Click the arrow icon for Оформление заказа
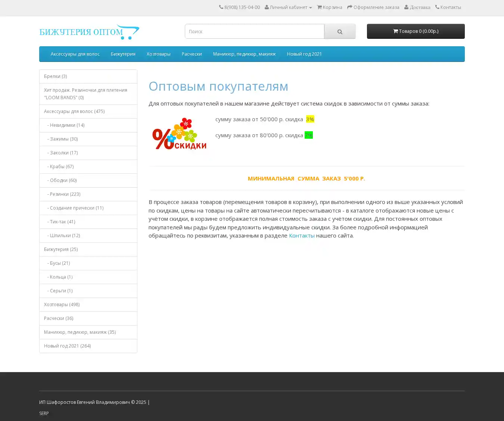 tap(349, 7)
